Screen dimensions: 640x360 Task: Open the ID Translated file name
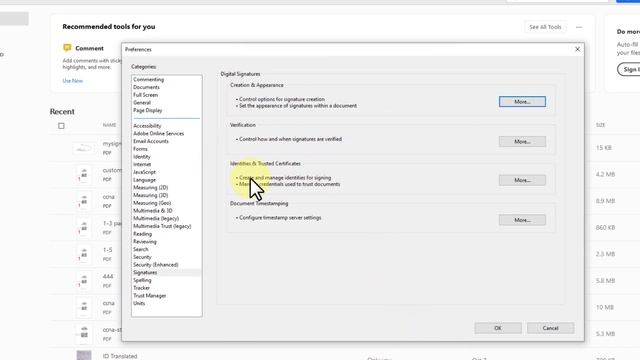click(120, 356)
